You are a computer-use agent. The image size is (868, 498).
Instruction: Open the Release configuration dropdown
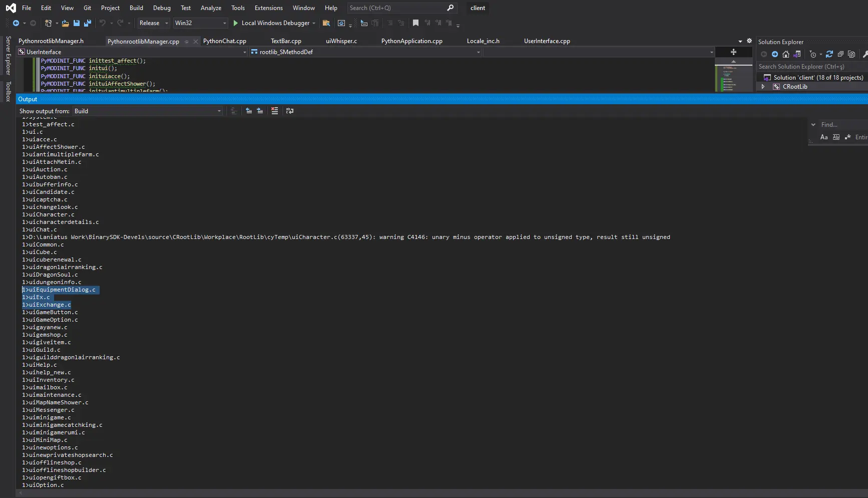tap(154, 23)
